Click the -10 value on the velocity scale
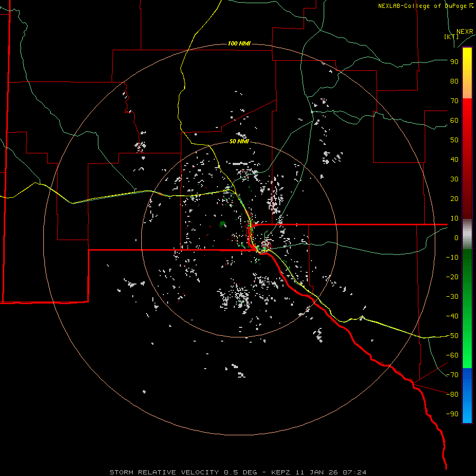The image size is (476, 476). pyautogui.click(x=452, y=258)
